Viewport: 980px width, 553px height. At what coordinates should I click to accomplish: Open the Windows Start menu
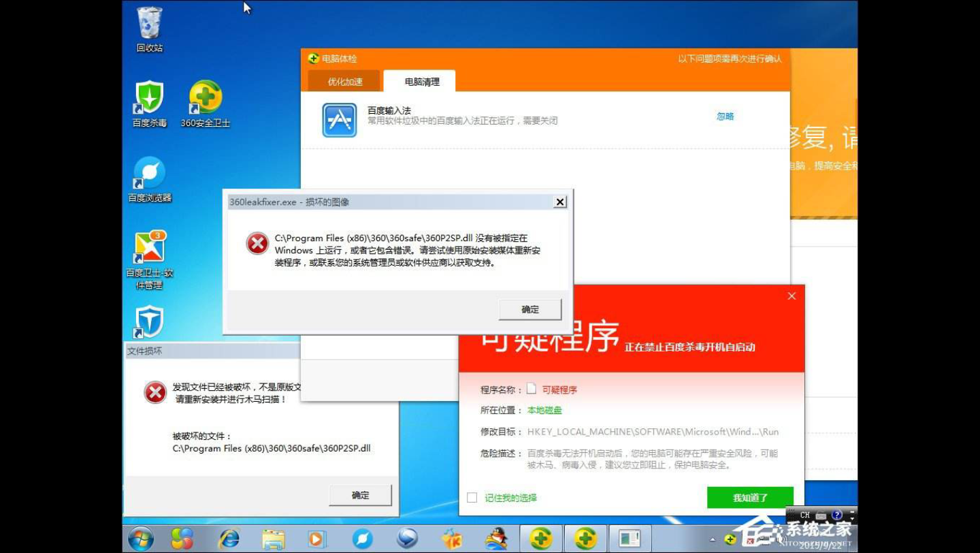[x=141, y=539]
